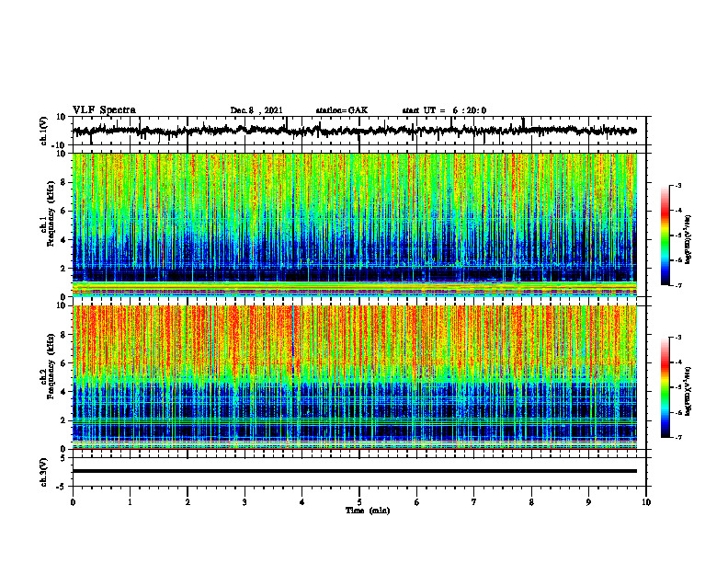Click the "6" kHz tick on ch.2 frequency axis
728x563 pixels.
(64, 362)
